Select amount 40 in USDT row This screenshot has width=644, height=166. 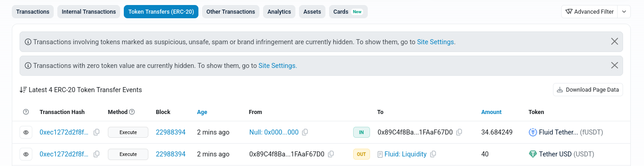point(485,154)
